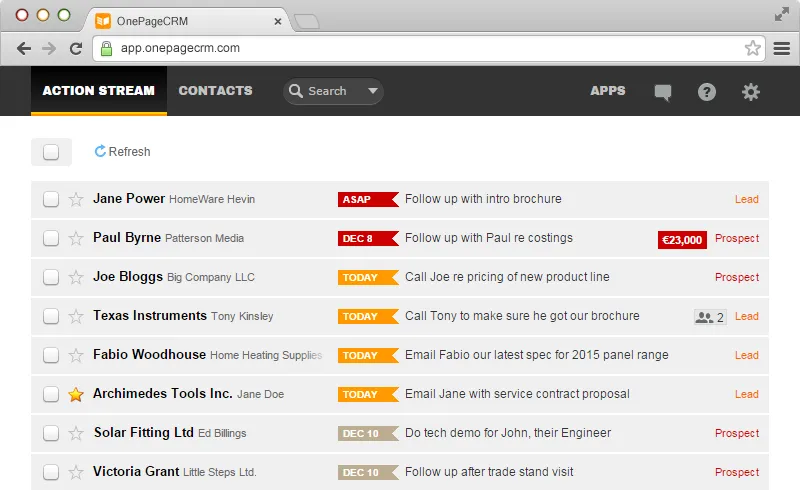The image size is (800, 490).
Task: Close the OnePageCRM browser tab
Action: point(278,21)
